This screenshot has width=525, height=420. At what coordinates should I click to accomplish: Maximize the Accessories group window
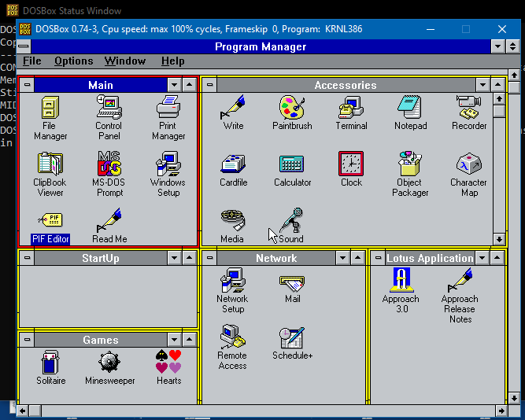click(x=498, y=85)
